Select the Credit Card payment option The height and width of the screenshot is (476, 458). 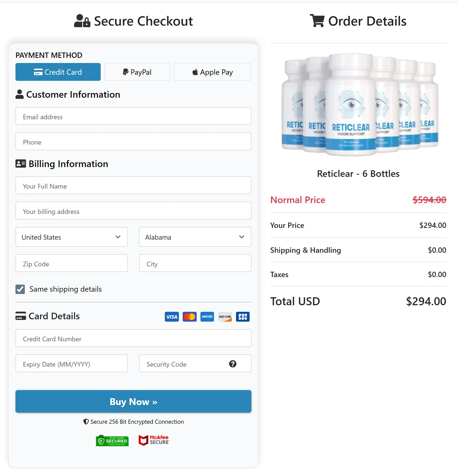click(58, 72)
